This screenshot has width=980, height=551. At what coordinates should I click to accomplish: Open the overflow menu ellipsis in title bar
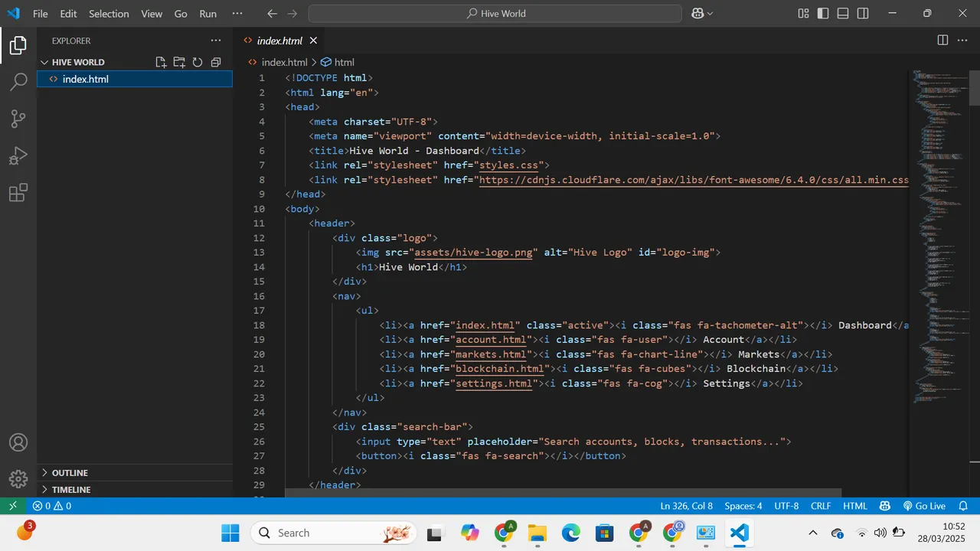pyautogui.click(x=237, y=14)
